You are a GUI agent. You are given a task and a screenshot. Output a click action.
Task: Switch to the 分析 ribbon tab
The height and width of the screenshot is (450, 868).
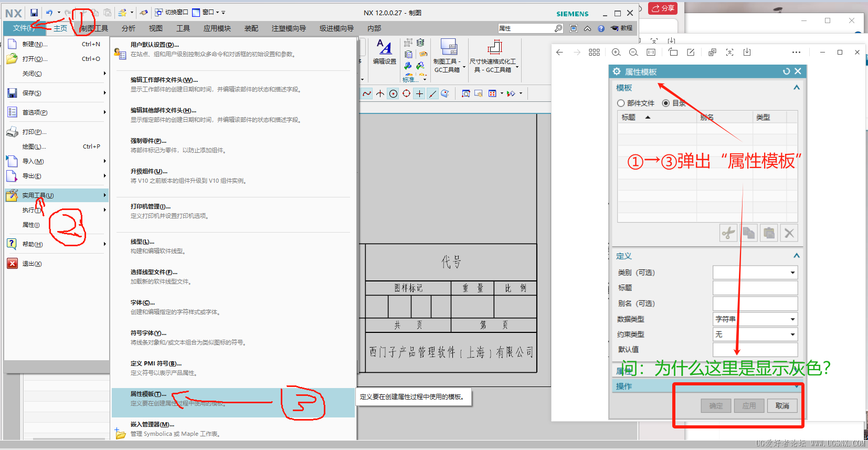(129, 28)
